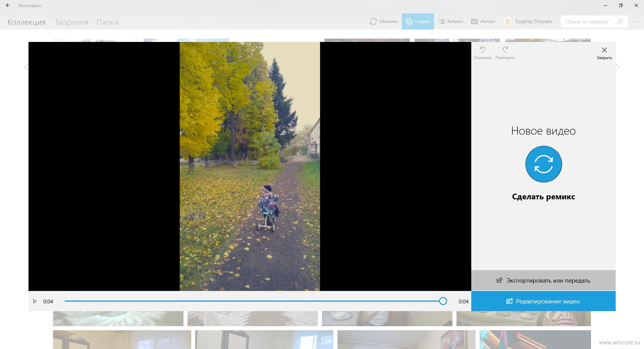Image resolution: width=644 pixels, height=349 pixels.
Task: Click Сделать ремикс label
Action: tap(543, 197)
